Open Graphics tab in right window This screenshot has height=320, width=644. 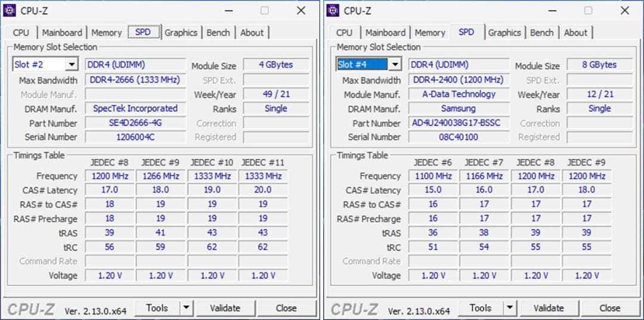[504, 32]
